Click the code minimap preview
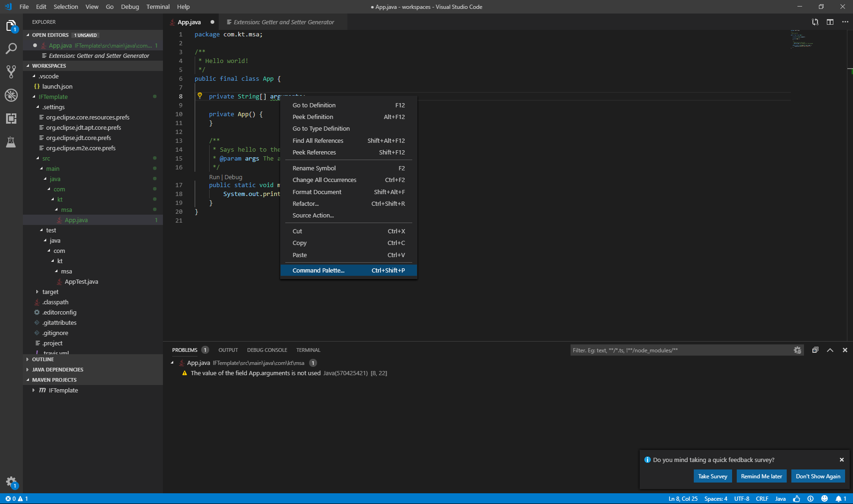The width and height of the screenshot is (853, 504). pos(802,39)
